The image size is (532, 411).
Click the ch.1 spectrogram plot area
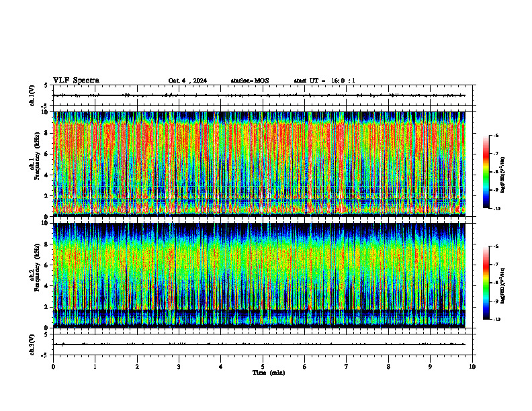pos(259,164)
